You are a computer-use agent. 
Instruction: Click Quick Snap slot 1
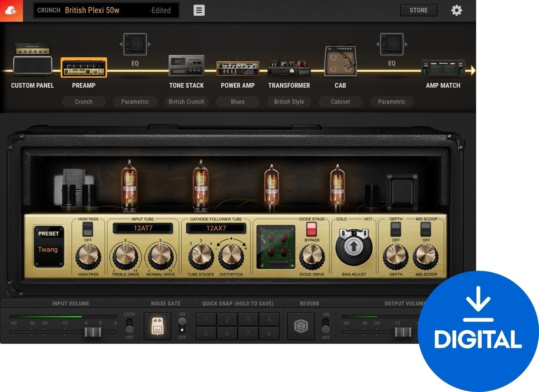206,319
